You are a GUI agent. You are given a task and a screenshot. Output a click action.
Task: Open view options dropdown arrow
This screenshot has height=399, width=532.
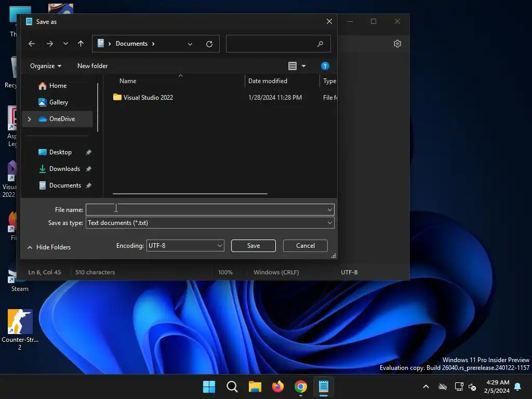(x=303, y=66)
